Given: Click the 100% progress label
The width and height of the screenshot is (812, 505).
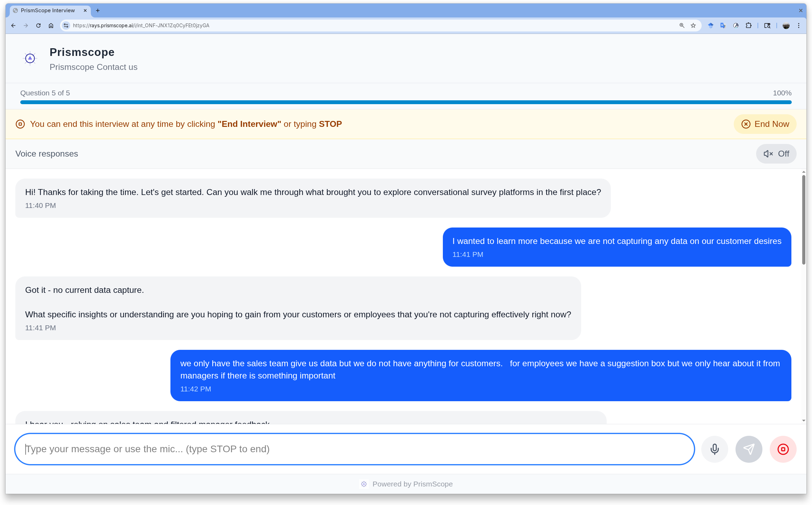Looking at the screenshot, I should (782, 93).
